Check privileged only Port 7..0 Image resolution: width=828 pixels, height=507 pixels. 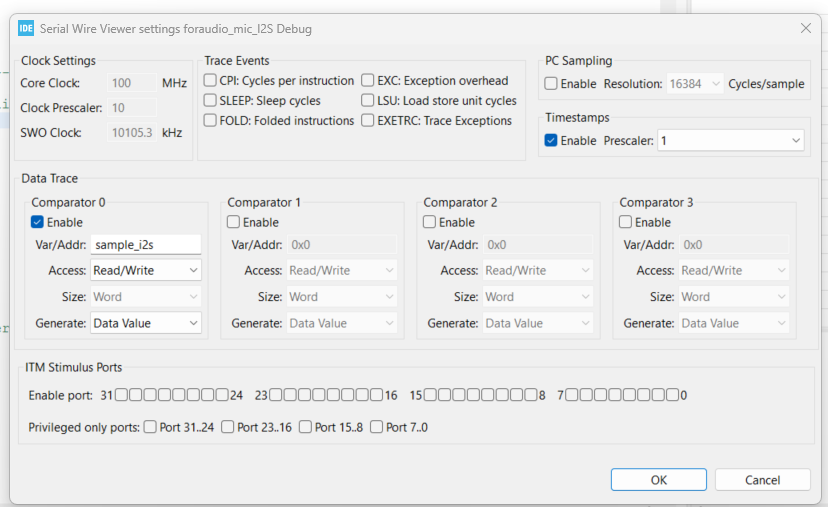point(376,427)
